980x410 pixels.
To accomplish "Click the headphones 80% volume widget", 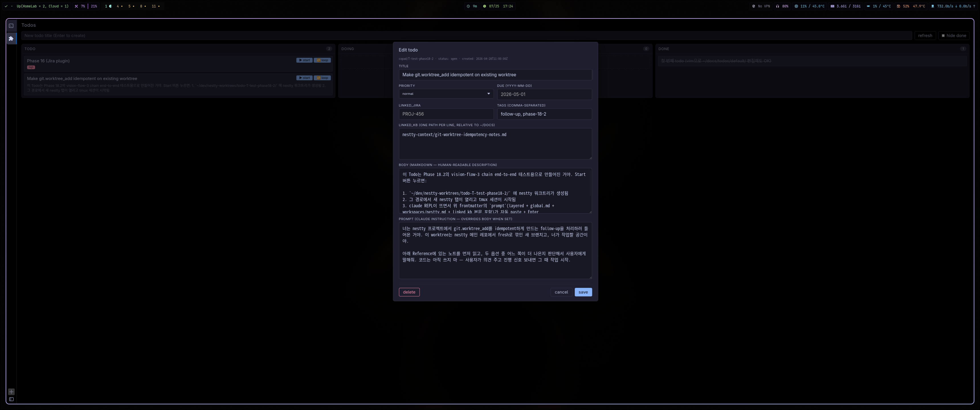I will (782, 6).
